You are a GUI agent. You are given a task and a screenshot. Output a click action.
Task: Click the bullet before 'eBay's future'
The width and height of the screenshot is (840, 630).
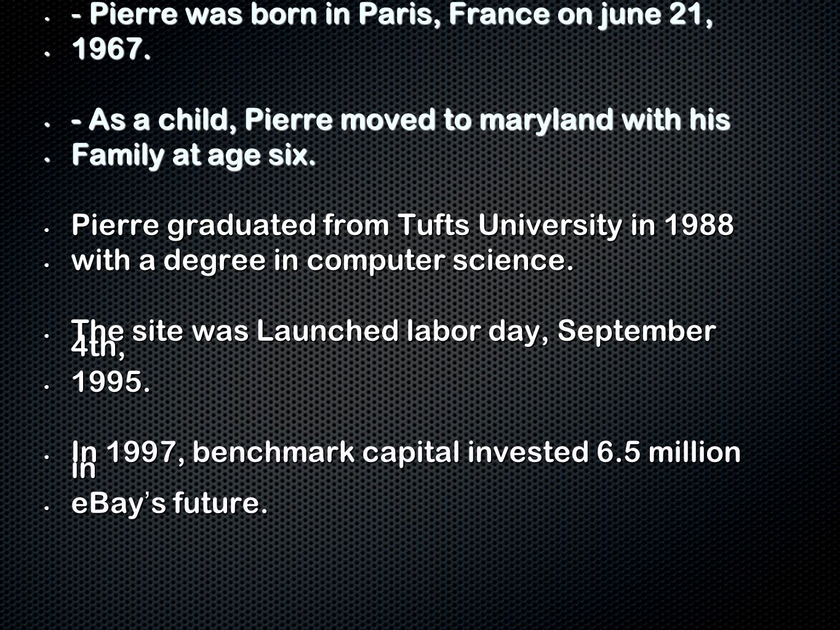(x=46, y=508)
